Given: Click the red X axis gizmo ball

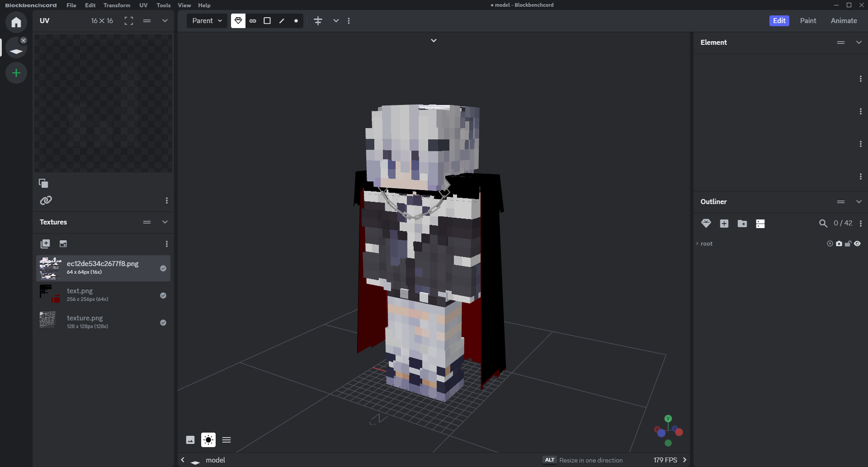Looking at the screenshot, I should [x=679, y=433].
